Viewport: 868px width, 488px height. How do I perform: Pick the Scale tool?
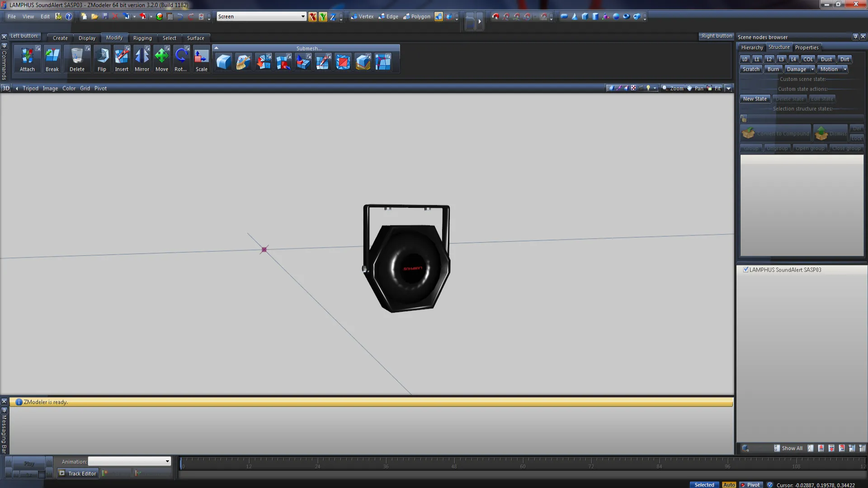(x=201, y=59)
